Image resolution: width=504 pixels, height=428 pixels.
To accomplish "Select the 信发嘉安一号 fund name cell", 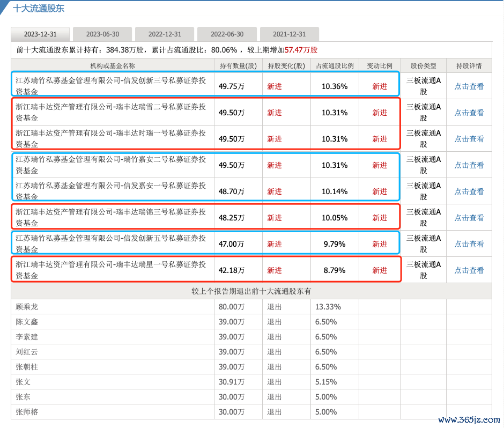I will pos(113,191).
